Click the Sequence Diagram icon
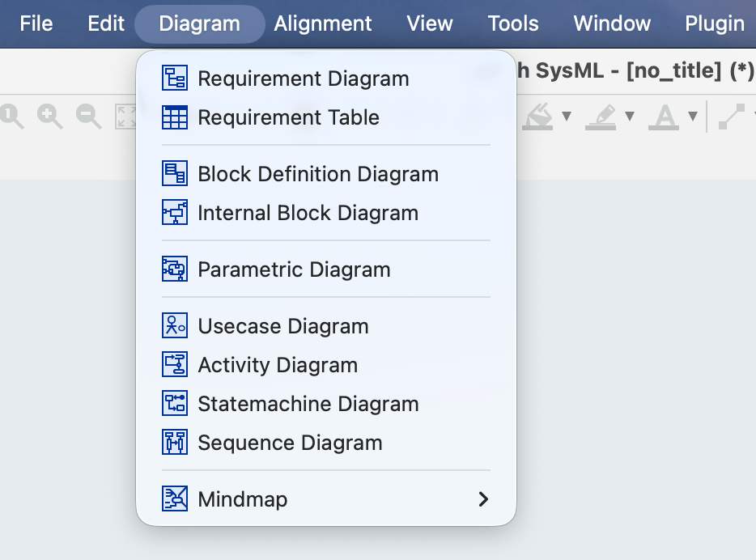 tap(174, 443)
